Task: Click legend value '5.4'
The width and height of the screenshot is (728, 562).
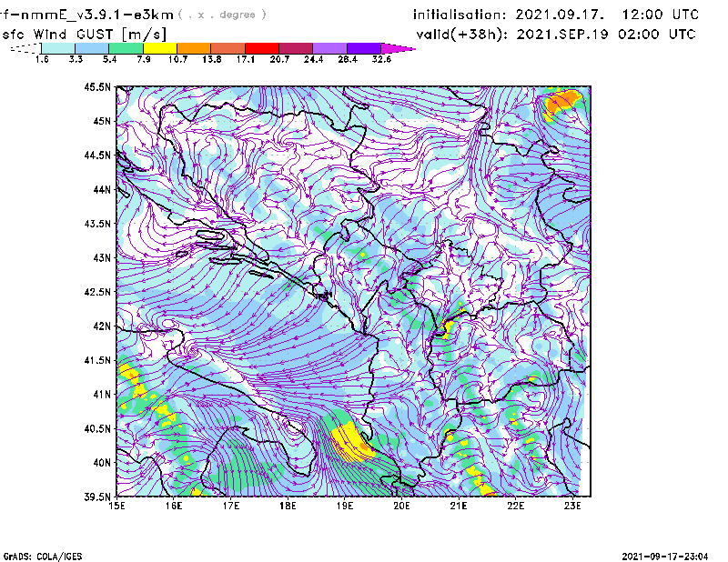Action: pos(109,59)
